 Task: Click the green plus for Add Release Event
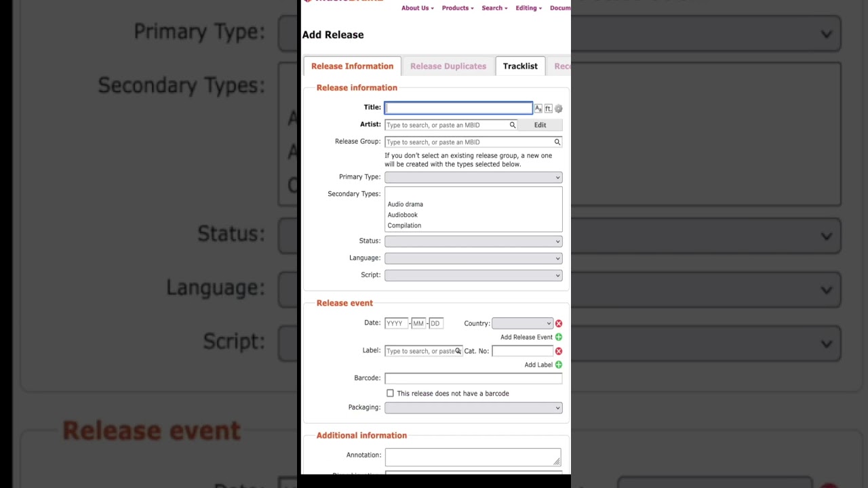coord(559,337)
